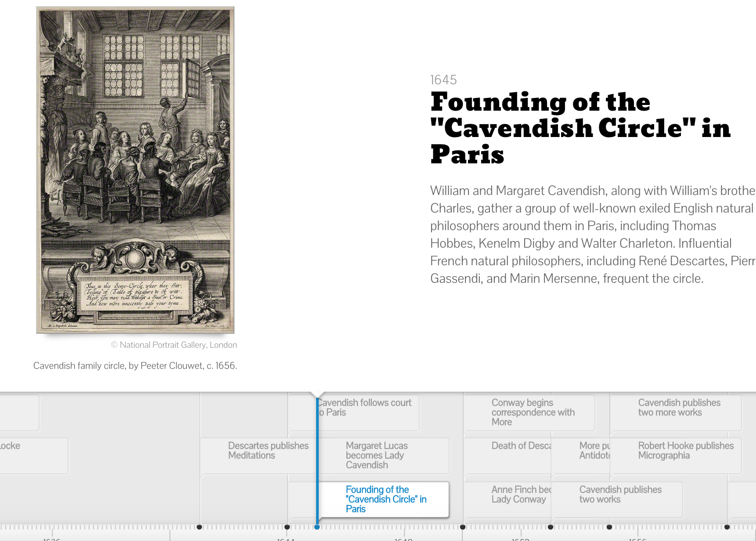Click the 'National Portrait Gallery, London' credit
Viewport: 756px width, 541px height.
[174, 345]
